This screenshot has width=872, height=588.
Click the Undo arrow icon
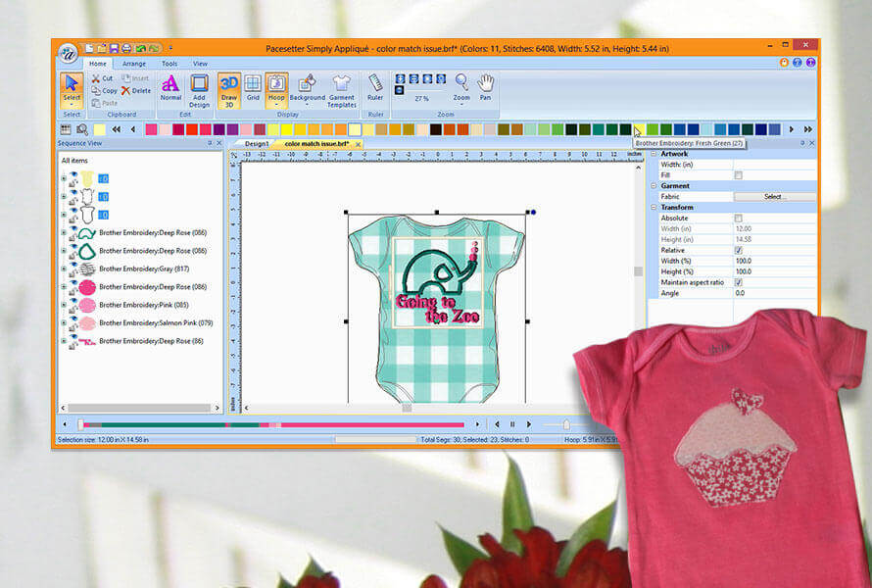pyautogui.click(x=141, y=48)
